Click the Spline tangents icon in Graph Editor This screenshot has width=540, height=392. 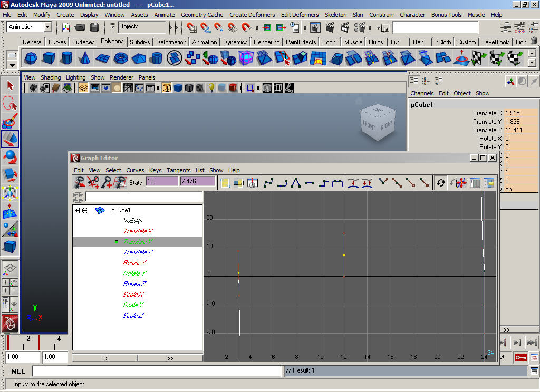pos(268,183)
